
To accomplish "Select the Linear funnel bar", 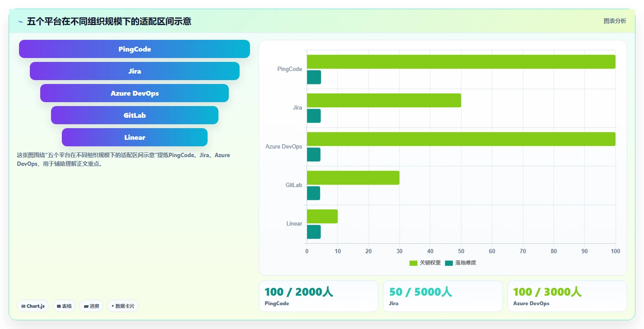I will [x=135, y=137].
